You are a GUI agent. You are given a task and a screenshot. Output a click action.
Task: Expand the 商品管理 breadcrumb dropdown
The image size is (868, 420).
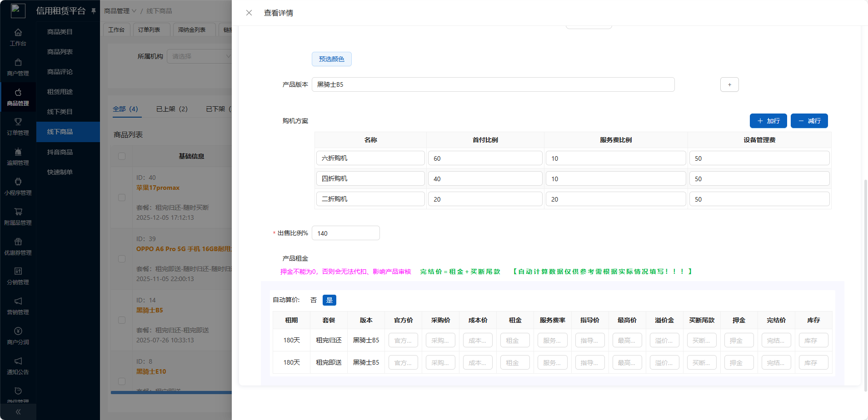pos(120,11)
